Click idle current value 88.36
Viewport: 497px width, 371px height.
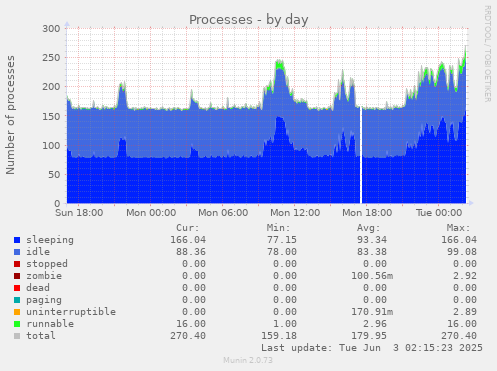[191, 252]
